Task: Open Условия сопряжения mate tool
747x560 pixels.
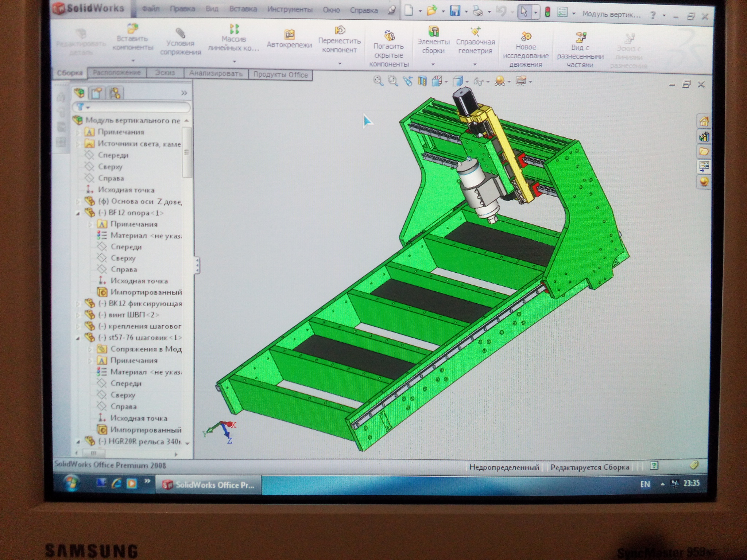Action: (180, 34)
